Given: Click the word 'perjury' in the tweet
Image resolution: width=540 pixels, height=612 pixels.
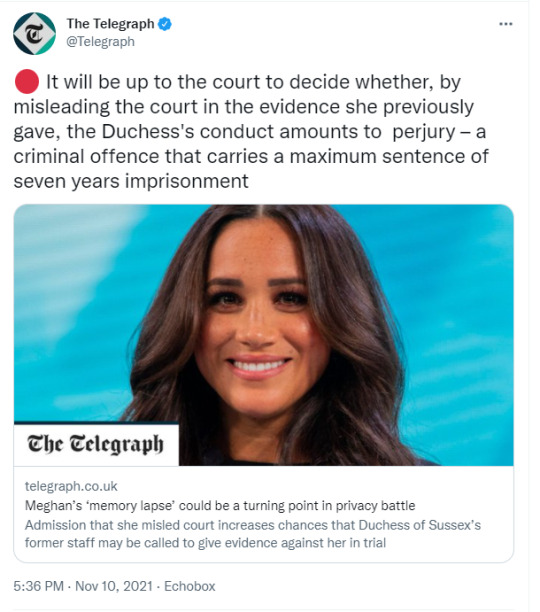Looking at the screenshot, I should coord(424,132).
